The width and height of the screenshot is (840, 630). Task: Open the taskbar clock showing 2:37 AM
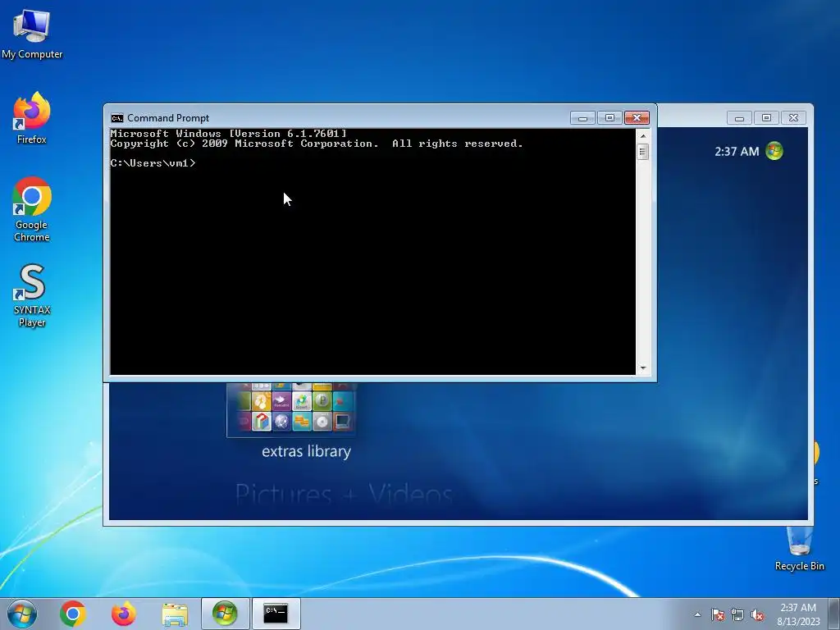click(x=798, y=614)
